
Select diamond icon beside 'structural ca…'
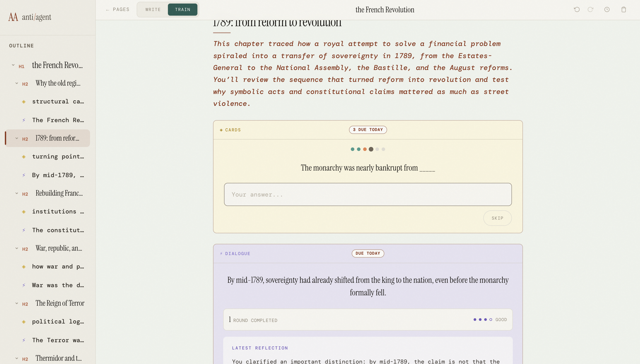pos(24,102)
